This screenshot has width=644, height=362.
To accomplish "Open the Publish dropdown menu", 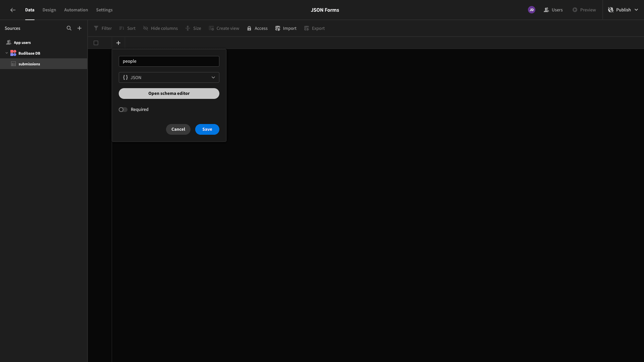I will point(623,10).
